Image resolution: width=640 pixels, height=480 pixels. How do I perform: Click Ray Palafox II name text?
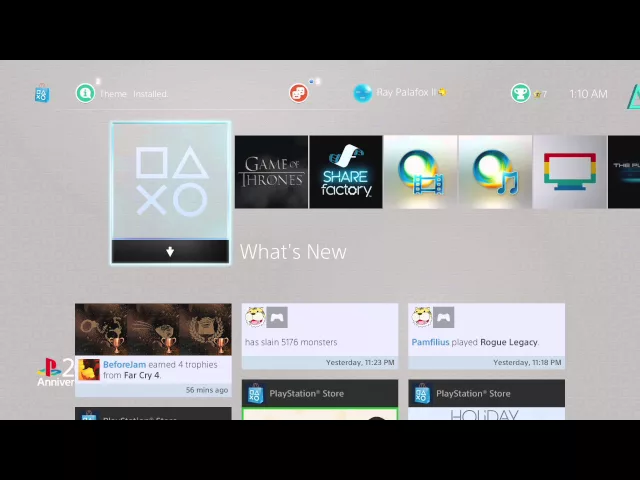[x=406, y=92]
